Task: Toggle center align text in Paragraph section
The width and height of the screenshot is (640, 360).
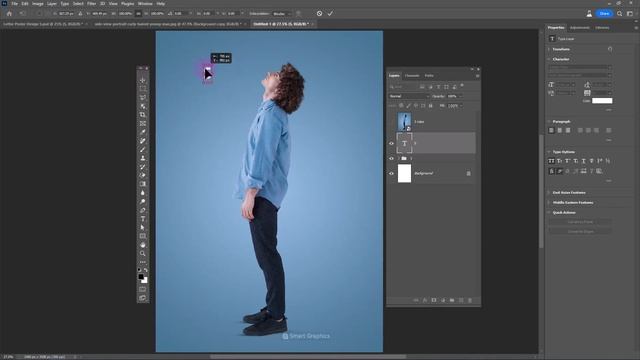Action: [x=560, y=130]
